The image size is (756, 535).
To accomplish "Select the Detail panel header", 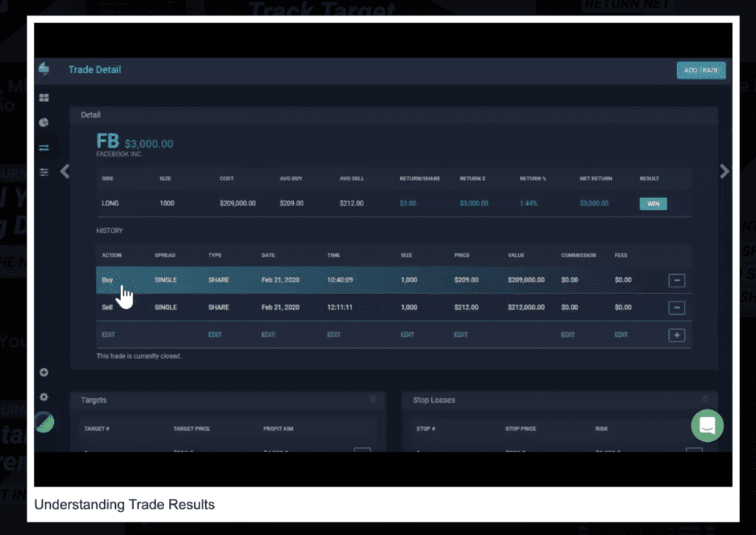I will [x=90, y=115].
